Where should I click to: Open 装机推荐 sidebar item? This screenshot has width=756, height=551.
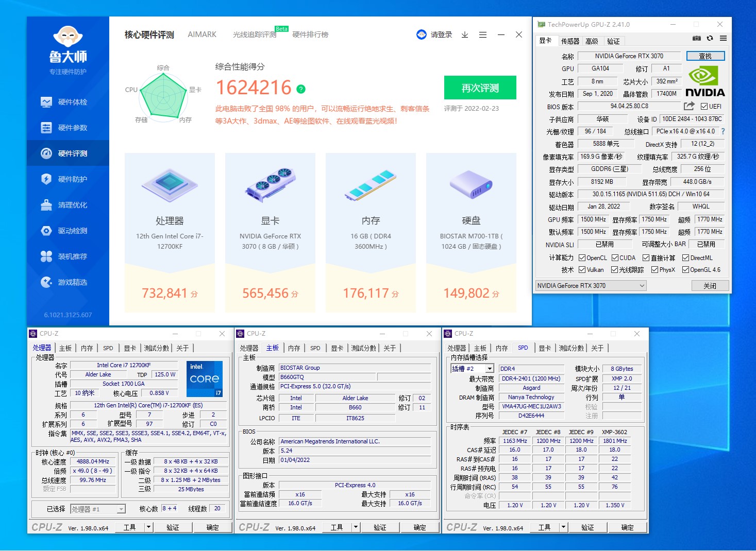[x=68, y=256]
